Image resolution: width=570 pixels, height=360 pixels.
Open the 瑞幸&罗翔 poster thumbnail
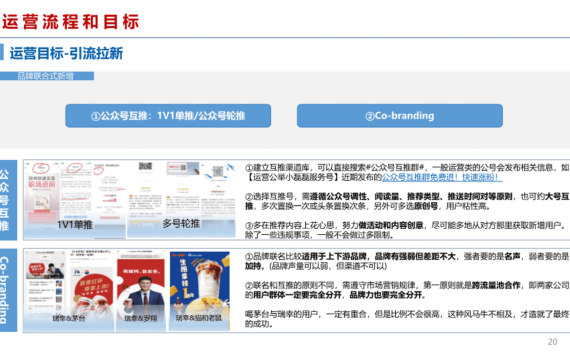141,290
